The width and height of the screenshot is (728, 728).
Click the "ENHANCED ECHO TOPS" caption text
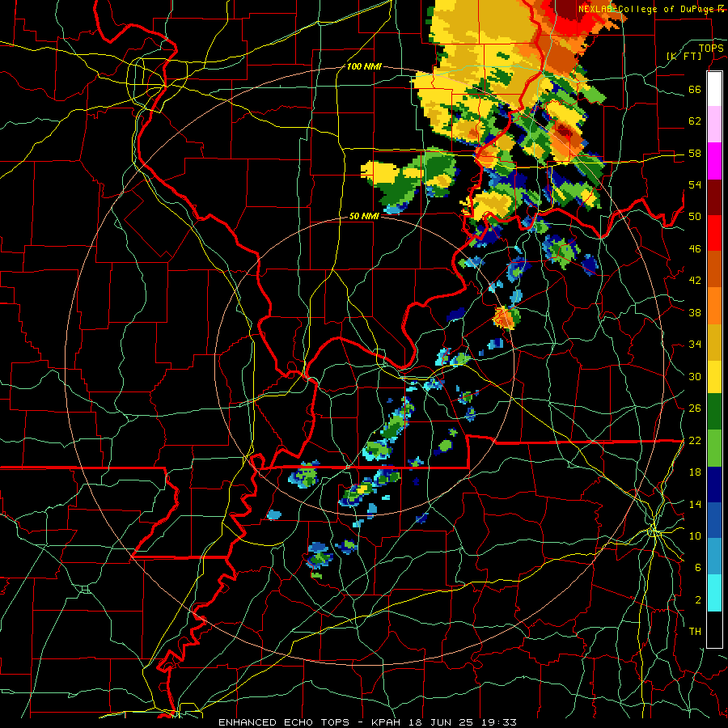[x=283, y=722]
